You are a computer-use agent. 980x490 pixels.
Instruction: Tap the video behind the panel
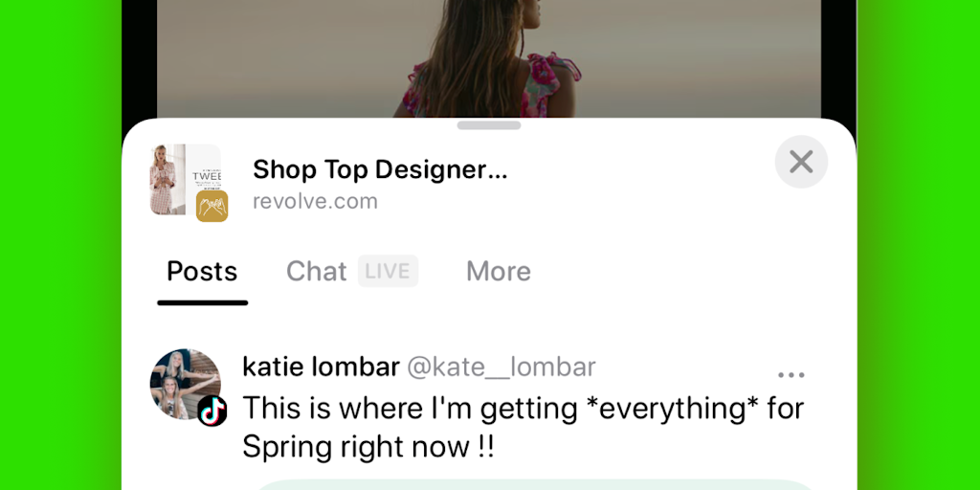pyautogui.click(x=287, y=57)
